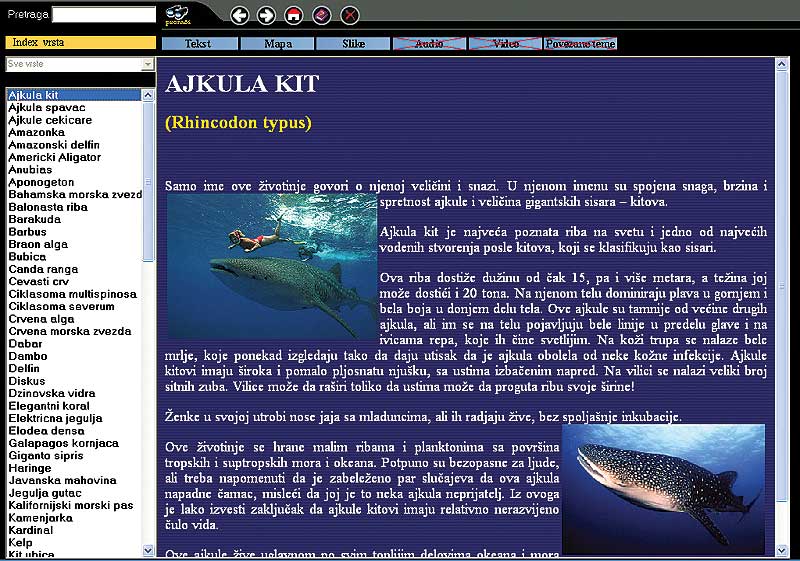Select Cevasti crv entry
This screenshot has height=561, width=800.
[74, 282]
